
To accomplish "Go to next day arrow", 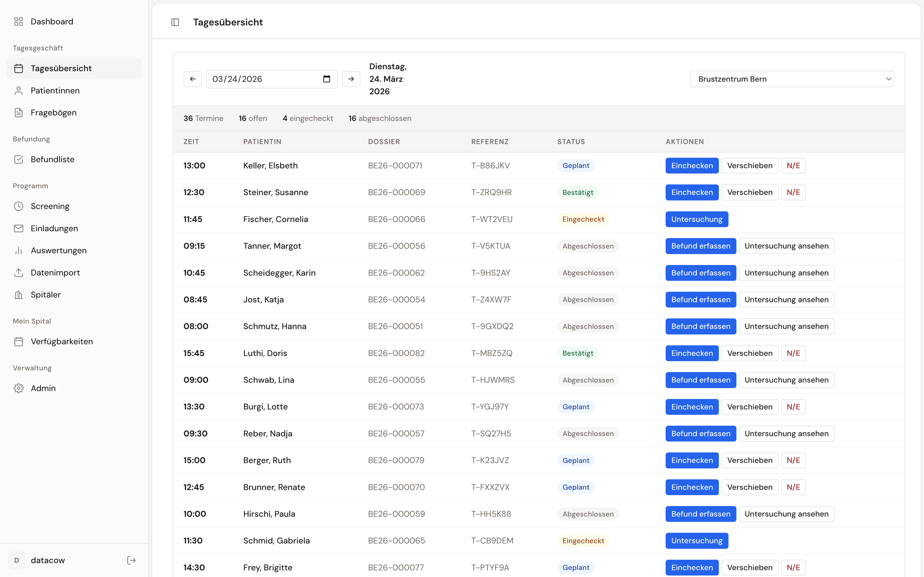I will (351, 79).
